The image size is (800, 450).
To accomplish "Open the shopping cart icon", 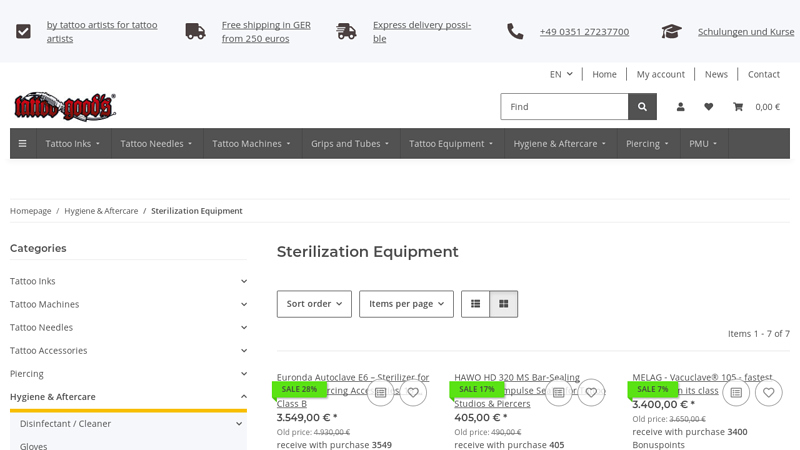I will point(738,107).
